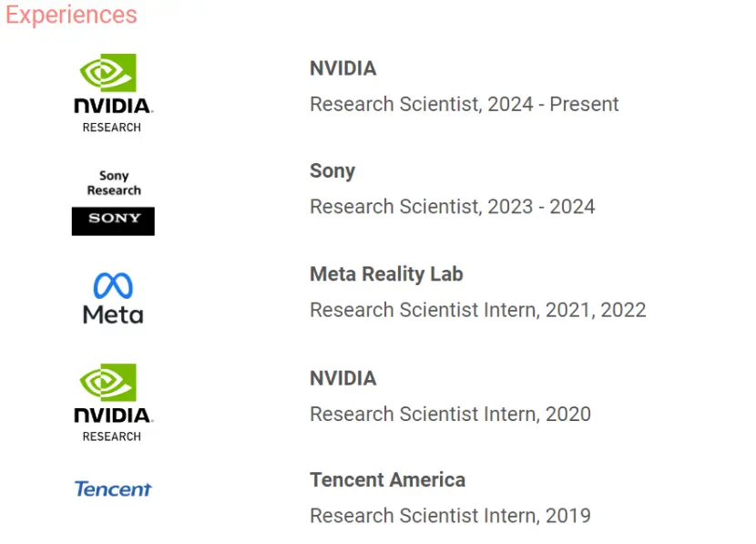
Task: Click the blue Tencent logo
Action: pyautogui.click(x=113, y=489)
